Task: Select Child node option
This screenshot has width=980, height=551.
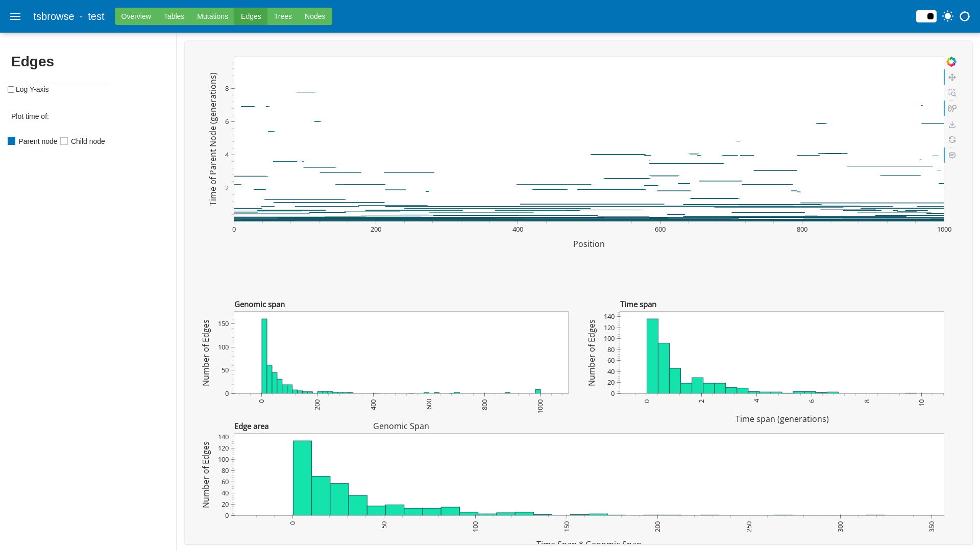Action: coord(64,141)
